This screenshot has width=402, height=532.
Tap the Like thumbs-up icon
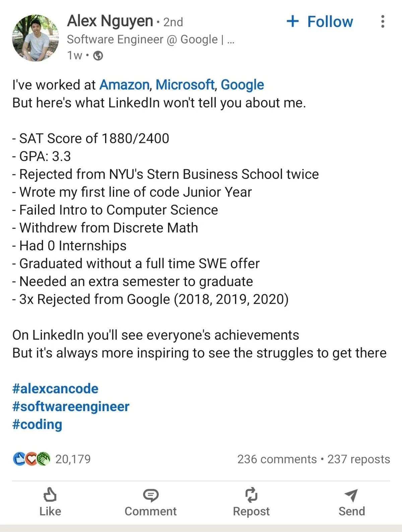tap(50, 495)
